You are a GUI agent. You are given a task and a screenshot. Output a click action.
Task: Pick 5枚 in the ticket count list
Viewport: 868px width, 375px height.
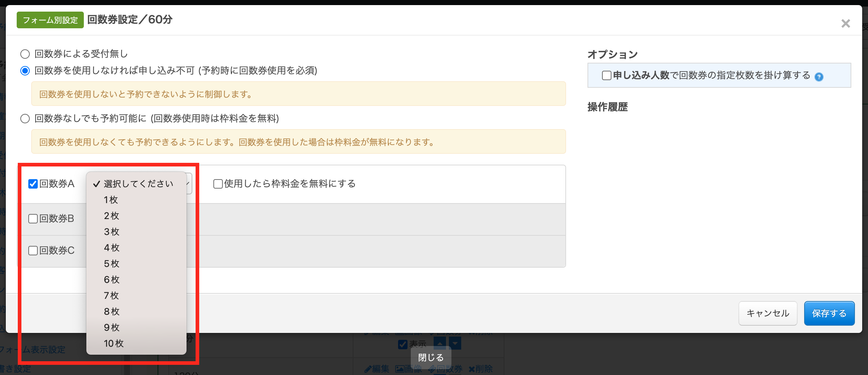tap(111, 264)
